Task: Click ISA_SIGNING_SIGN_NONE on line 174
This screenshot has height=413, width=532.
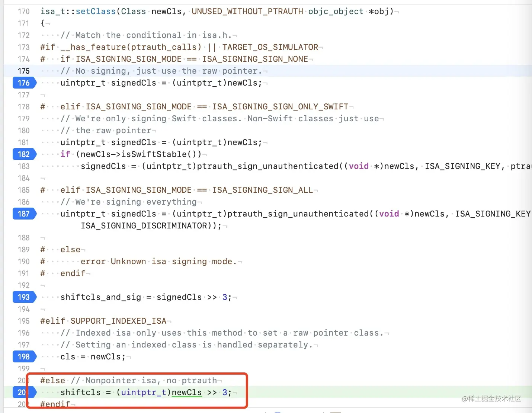Action: click(255, 59)
